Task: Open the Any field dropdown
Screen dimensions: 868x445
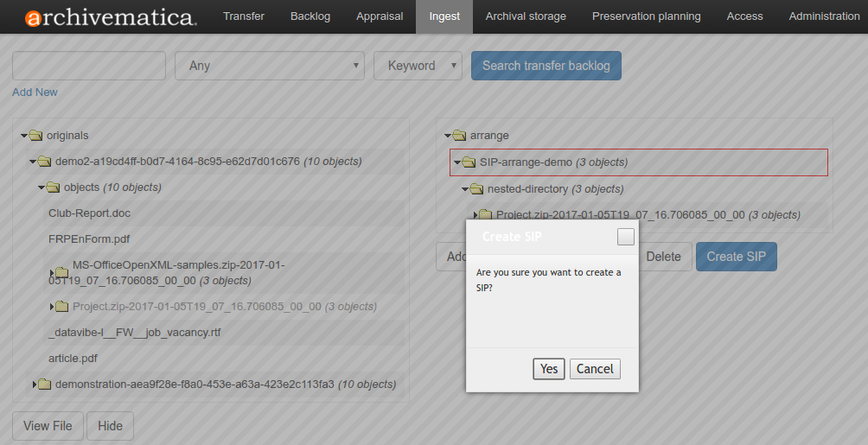Action: (x=270, y=66)
